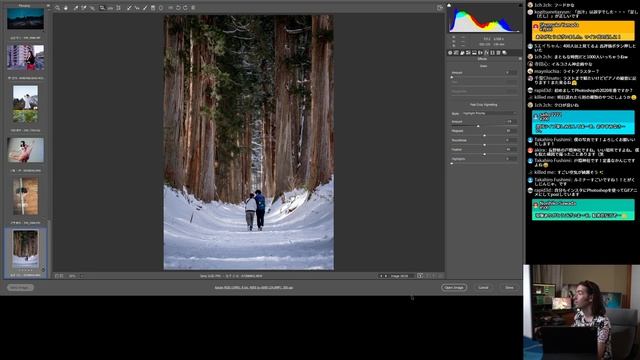The image size is (640, 360).
Task: Select the woman by building thumbnail
Action: click(25, 58)
